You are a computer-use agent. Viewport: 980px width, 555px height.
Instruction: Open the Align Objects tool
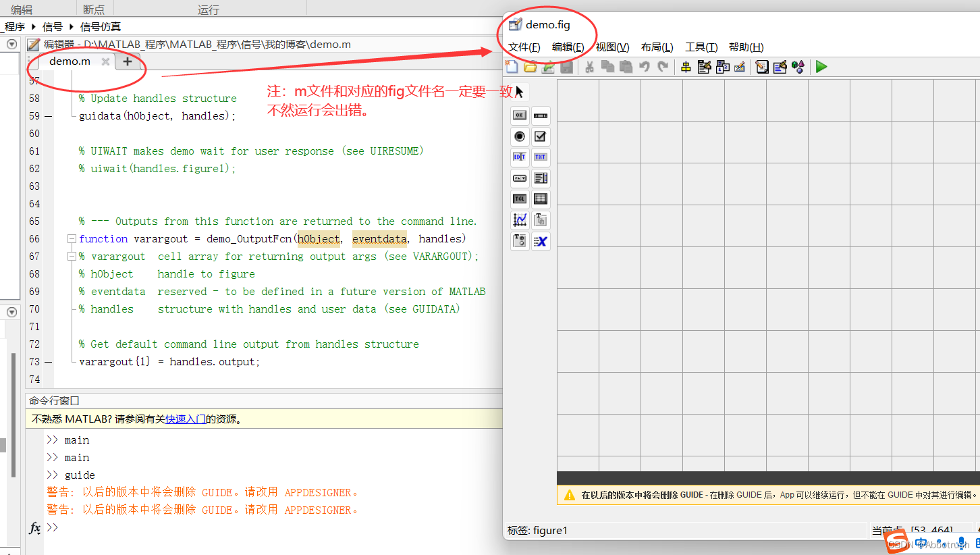686,66
